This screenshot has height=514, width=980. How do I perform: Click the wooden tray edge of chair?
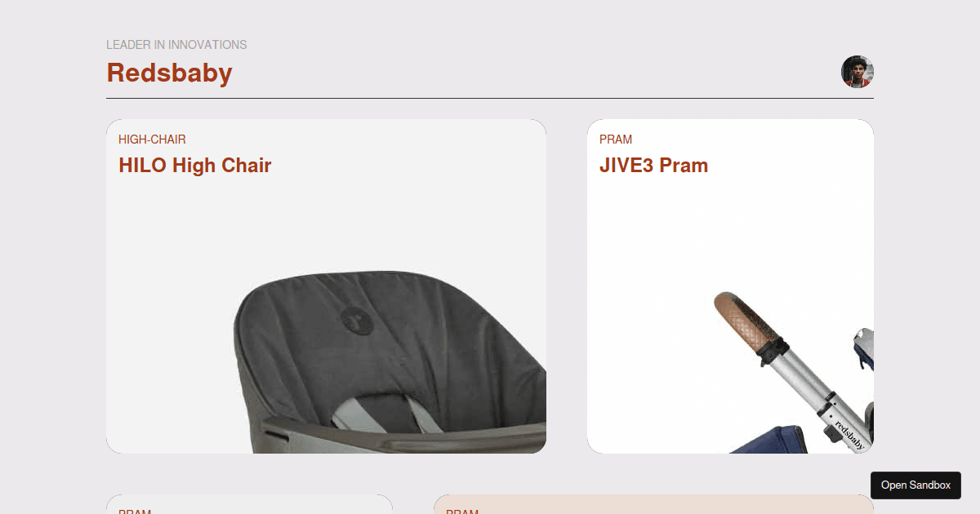[392, 438]
